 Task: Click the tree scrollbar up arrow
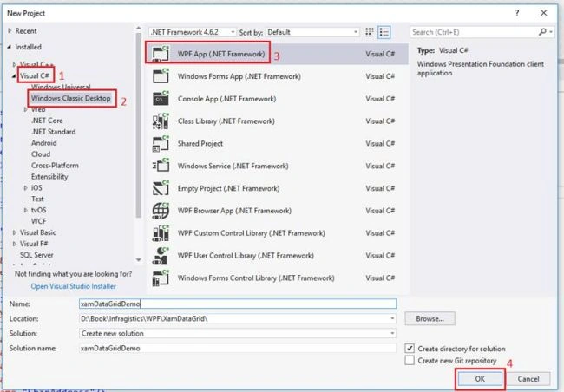(x=139, y=28)
